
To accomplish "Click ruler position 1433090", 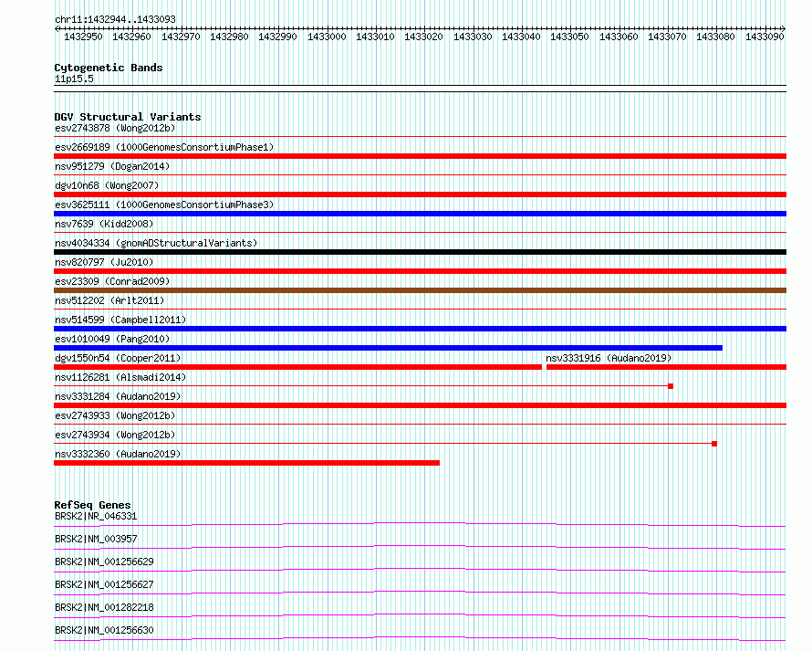I will (x=765, y=37).
